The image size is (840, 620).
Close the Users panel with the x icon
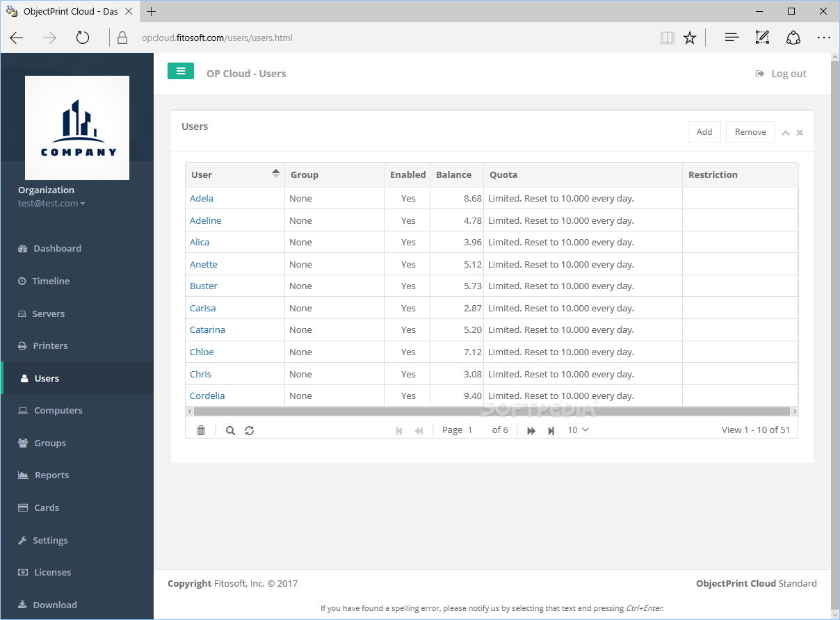pyautogui.click(x=800, y=132)
